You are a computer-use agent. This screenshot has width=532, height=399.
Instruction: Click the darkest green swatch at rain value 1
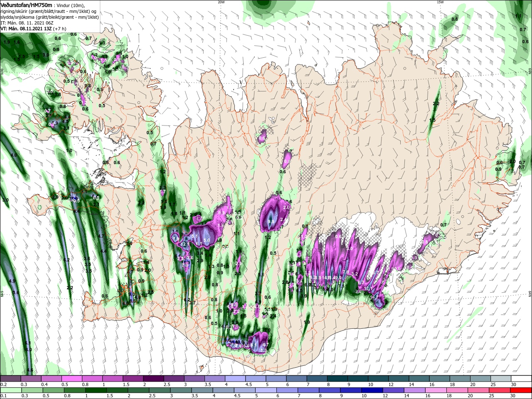tap(96, 391)
